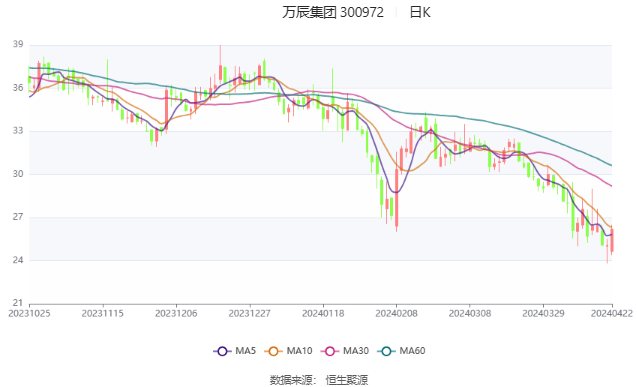
Task: Select the 20240208 date axis label
Action: tap(396, 313)
